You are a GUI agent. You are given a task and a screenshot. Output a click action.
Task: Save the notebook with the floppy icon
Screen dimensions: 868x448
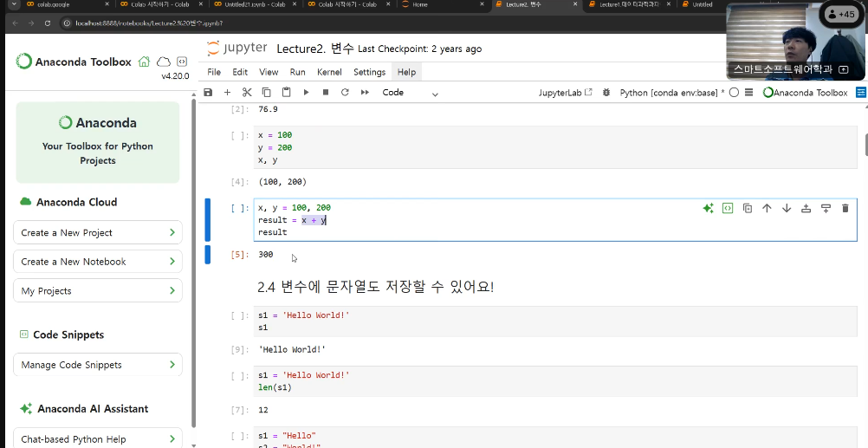point(208,93)
